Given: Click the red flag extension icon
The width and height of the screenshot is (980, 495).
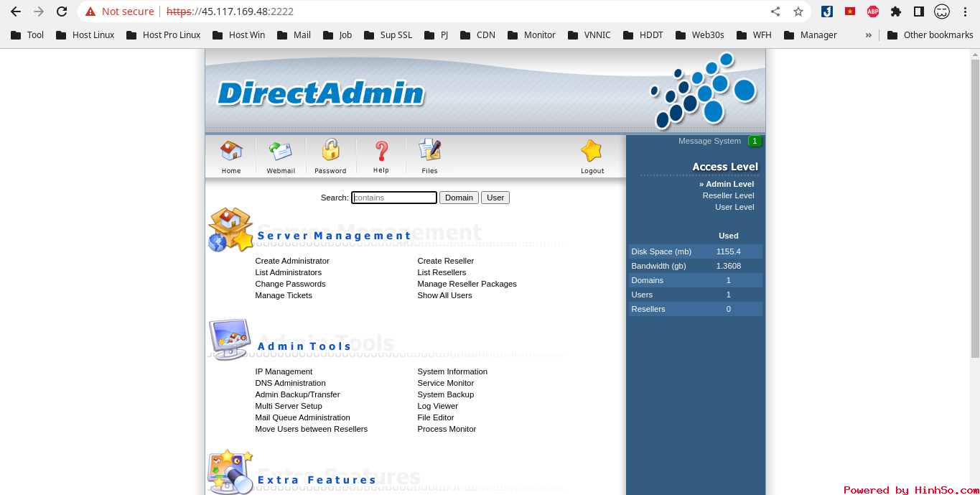Looking at the screenshot, I should (x=850, y=11).
